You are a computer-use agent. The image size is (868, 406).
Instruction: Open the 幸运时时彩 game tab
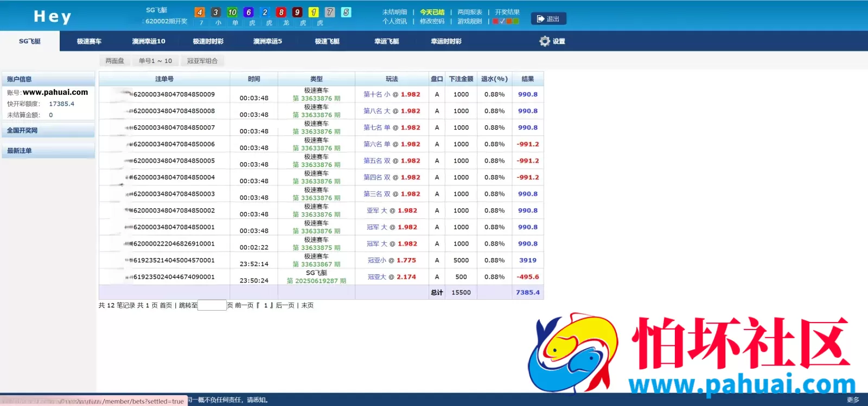pos(446,41)
